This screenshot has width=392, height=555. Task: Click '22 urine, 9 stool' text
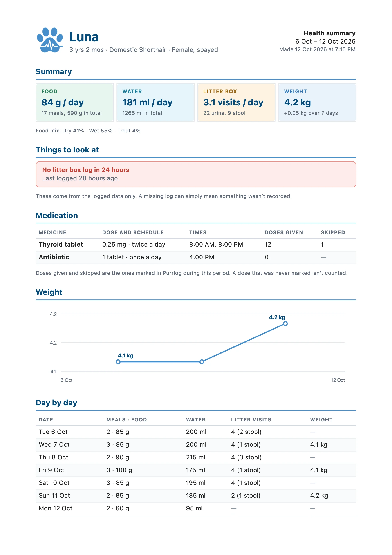point(224,113)
